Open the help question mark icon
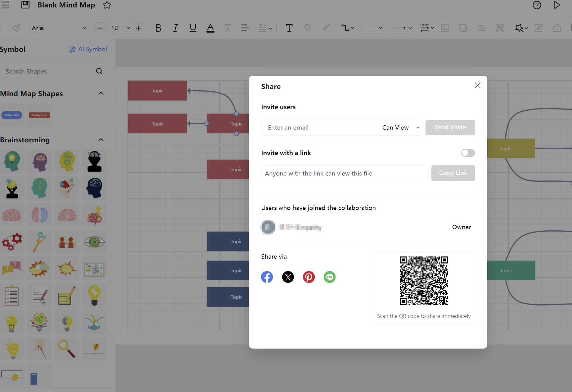The height and width of the screenshot is (392, 572). (x=537, y=5)
